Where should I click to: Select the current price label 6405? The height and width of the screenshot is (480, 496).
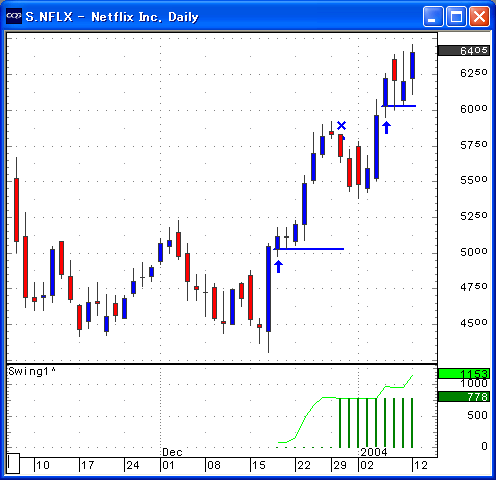pos(464,51)
